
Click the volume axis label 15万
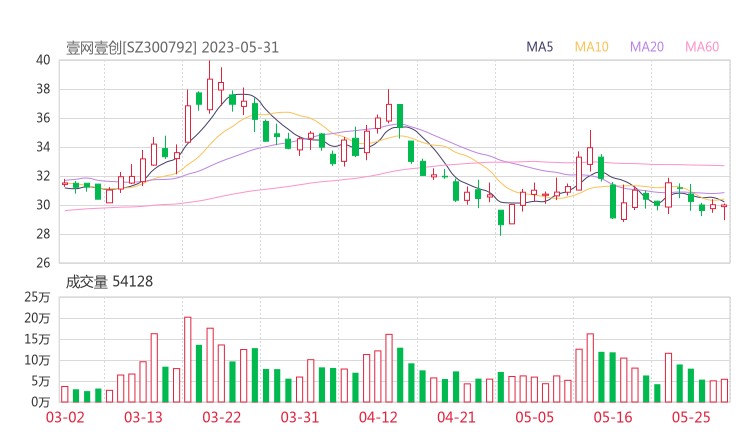37,339
